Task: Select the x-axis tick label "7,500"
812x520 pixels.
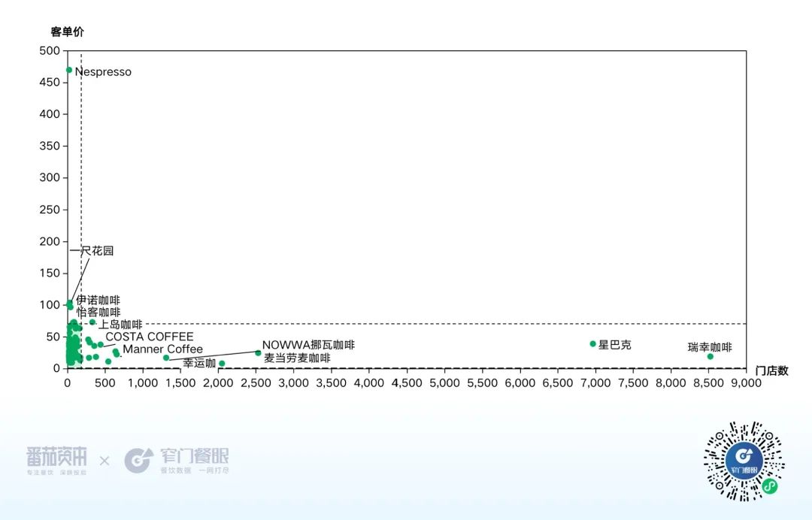Action: tap(633, 383)
